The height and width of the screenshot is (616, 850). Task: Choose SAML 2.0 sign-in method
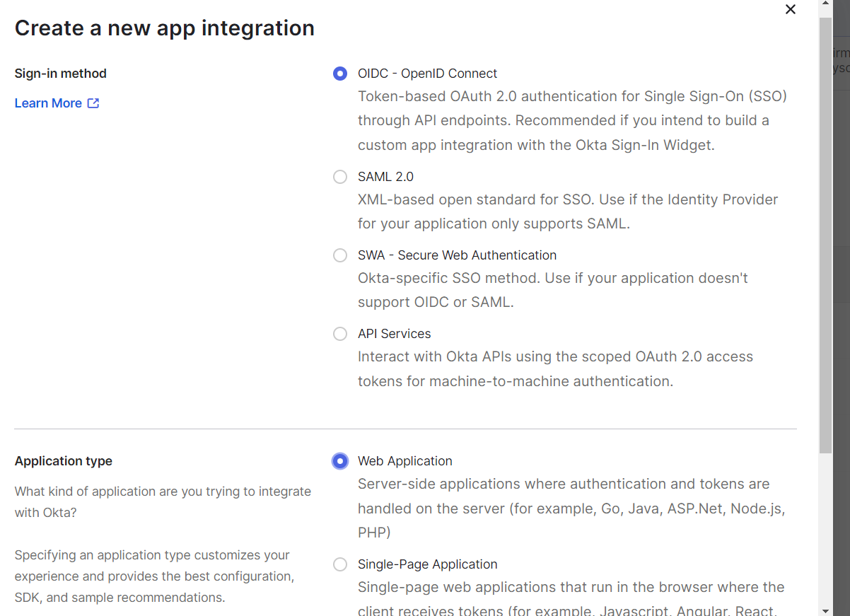[x=340, y=177]
